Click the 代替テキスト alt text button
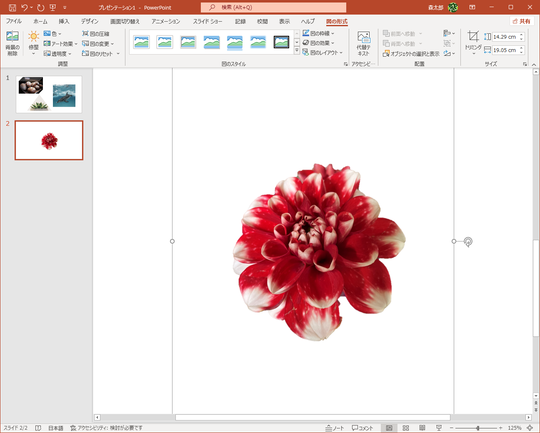 click(x=363, y=43)
